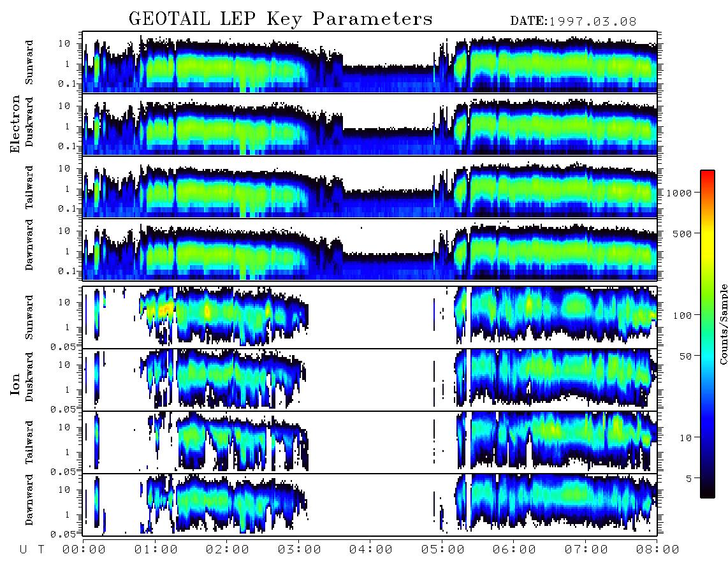728x561 pixels.
Task: Click the 06:00 time tick label
Action: pyautogui.click(x=514, y=550)
